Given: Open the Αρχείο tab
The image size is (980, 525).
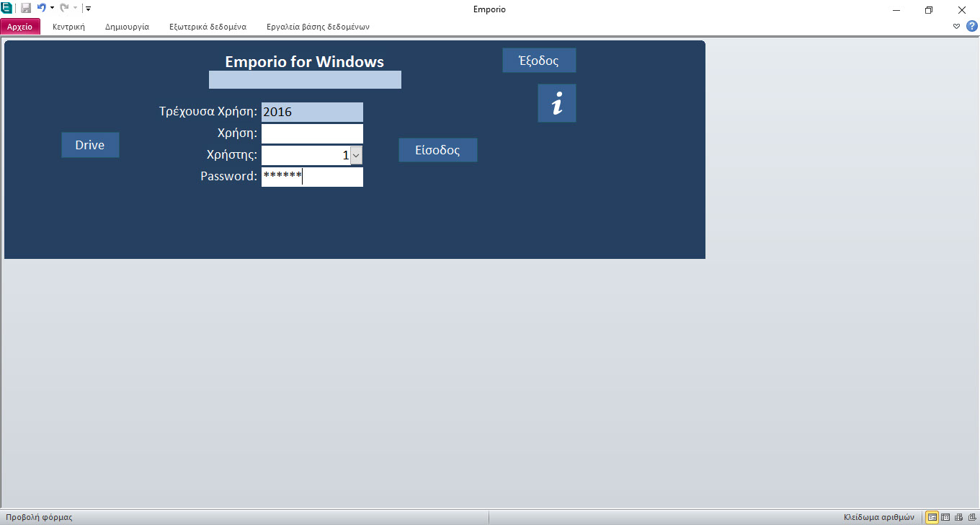Looking at the screenshot, I should click(x=20, y=27).
